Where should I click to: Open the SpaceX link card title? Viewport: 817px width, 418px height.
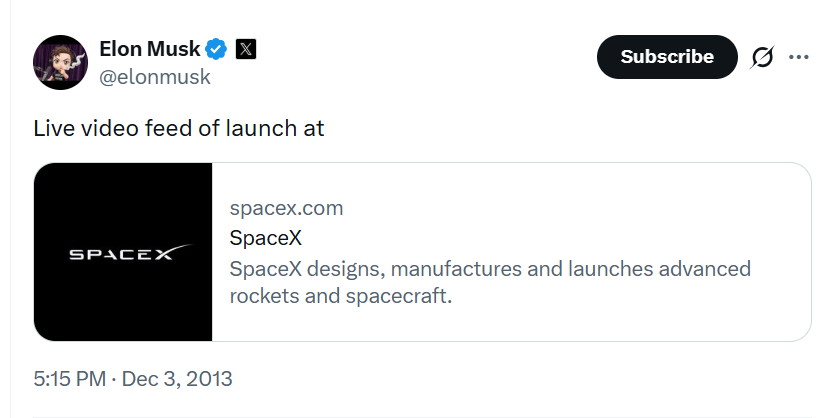coord(265,239)
